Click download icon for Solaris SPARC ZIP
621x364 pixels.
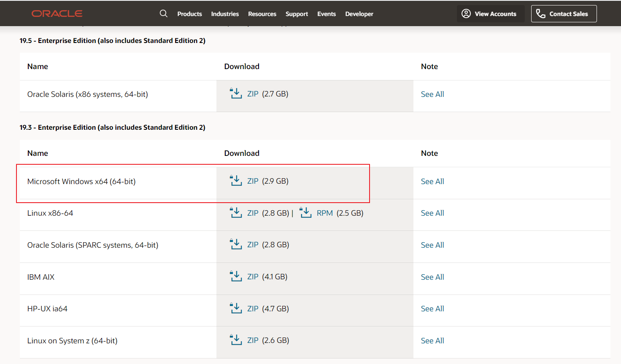pyautogui.click(x=236, y=244)
